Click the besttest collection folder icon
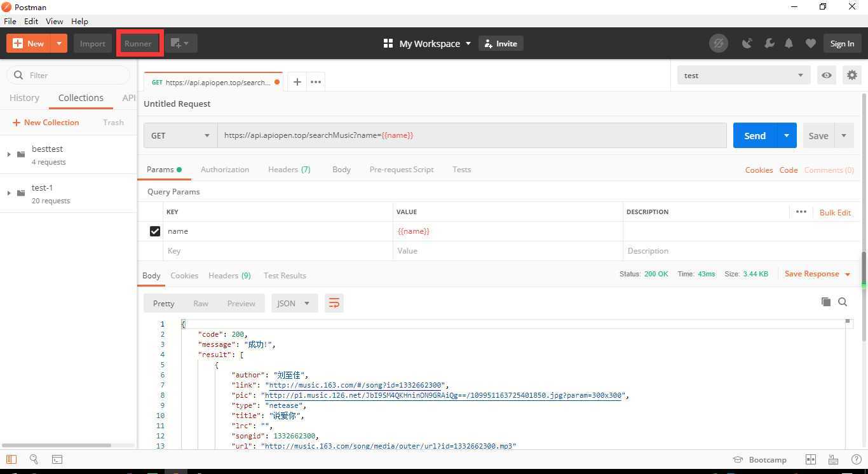Screen dimensions: 868x474 coord(21,154)
